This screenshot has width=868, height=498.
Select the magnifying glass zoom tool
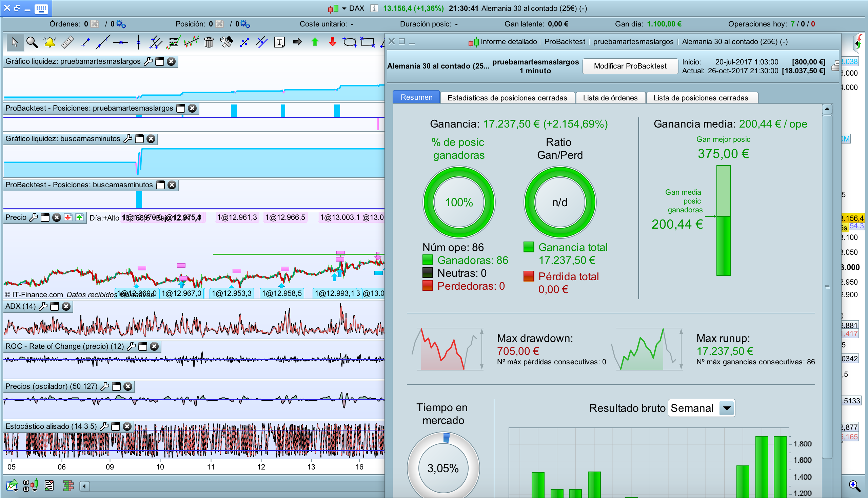(32, 42)
